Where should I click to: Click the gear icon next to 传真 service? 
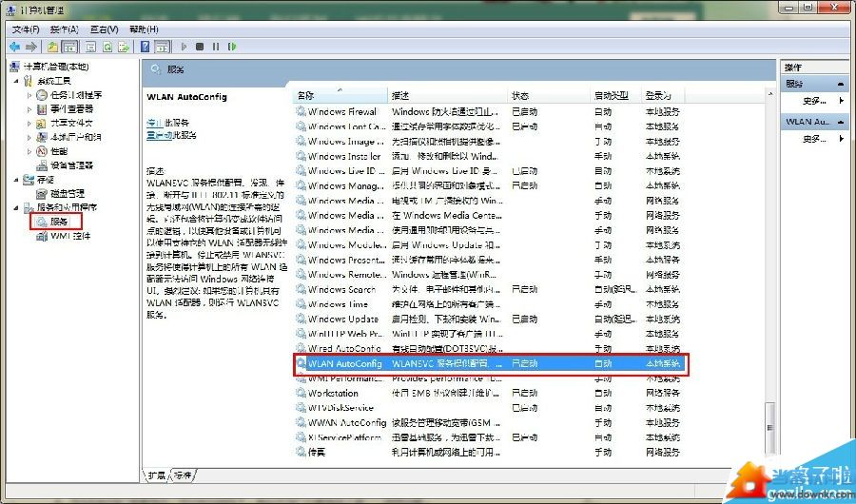301,452
